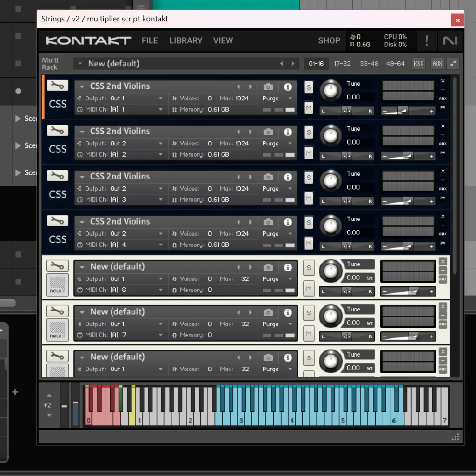Solo the MIDI Ch 2 instrument
Screen dimensions: 476x476
[x=309, y=132]
